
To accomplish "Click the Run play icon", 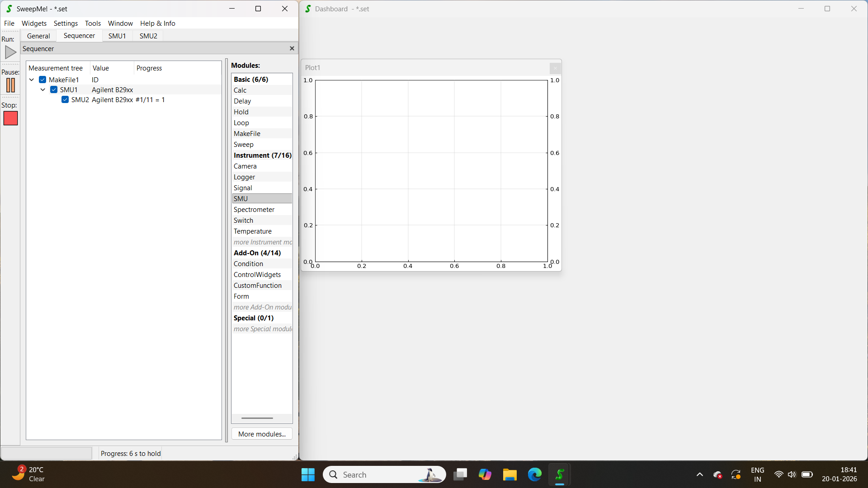I will tap(10, 52).
